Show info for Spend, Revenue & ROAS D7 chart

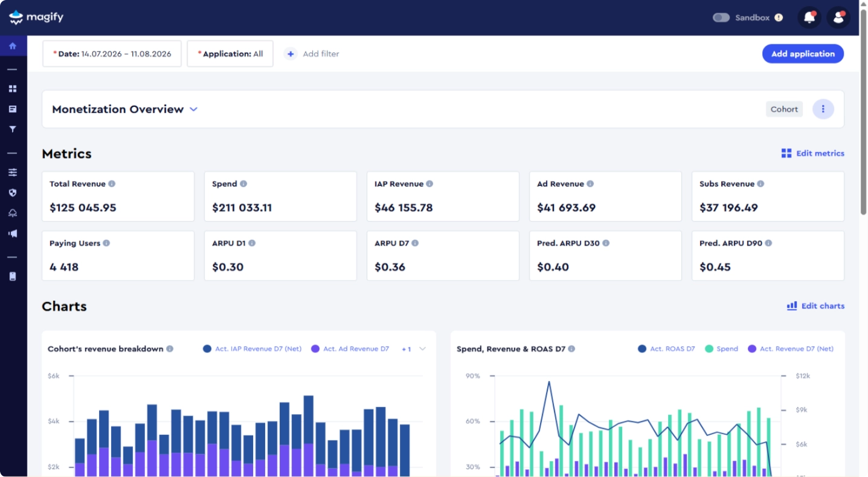[x=571, y=349]
